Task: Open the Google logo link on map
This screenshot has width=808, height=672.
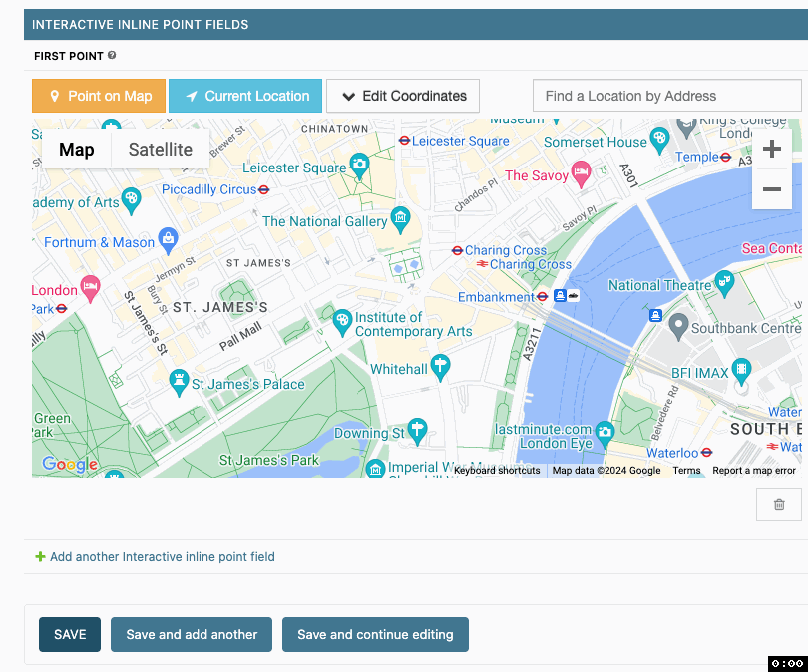Action: [x=70, y=464]
